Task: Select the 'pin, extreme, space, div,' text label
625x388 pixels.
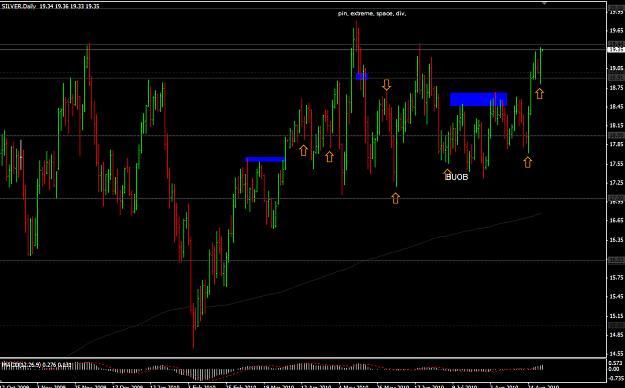Action: click(372, 14)
